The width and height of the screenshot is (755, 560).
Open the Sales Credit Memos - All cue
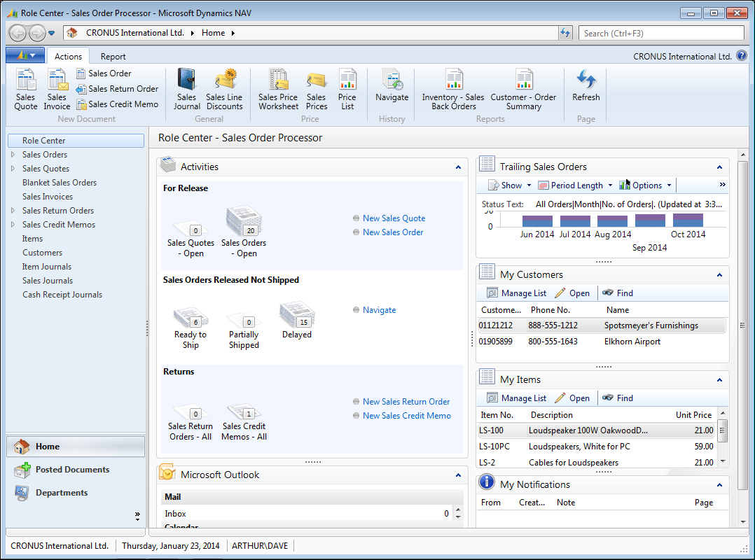244,422
